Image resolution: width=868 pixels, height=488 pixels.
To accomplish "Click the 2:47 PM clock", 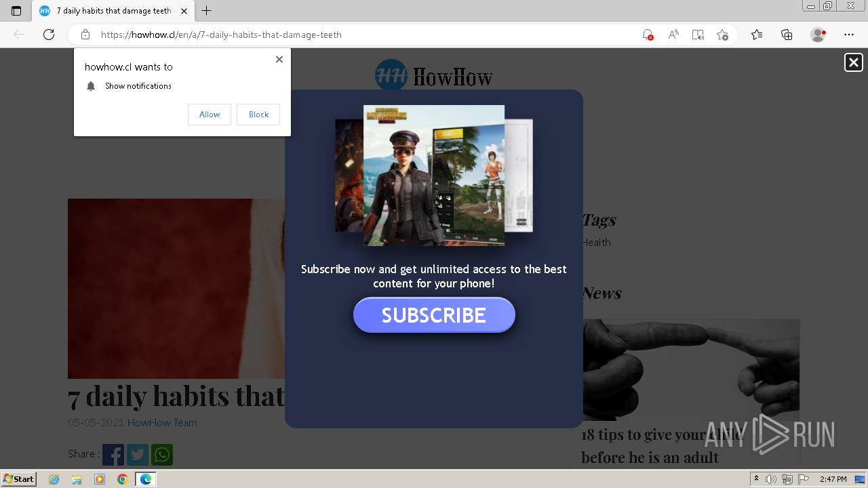I will tap(833, 479).
